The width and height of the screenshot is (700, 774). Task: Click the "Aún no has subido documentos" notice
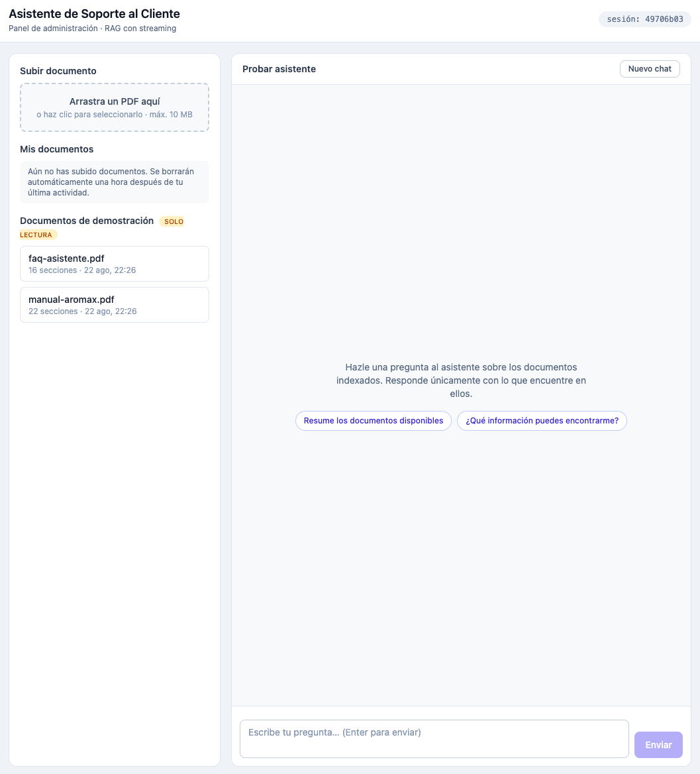click(x=115, y=182)
